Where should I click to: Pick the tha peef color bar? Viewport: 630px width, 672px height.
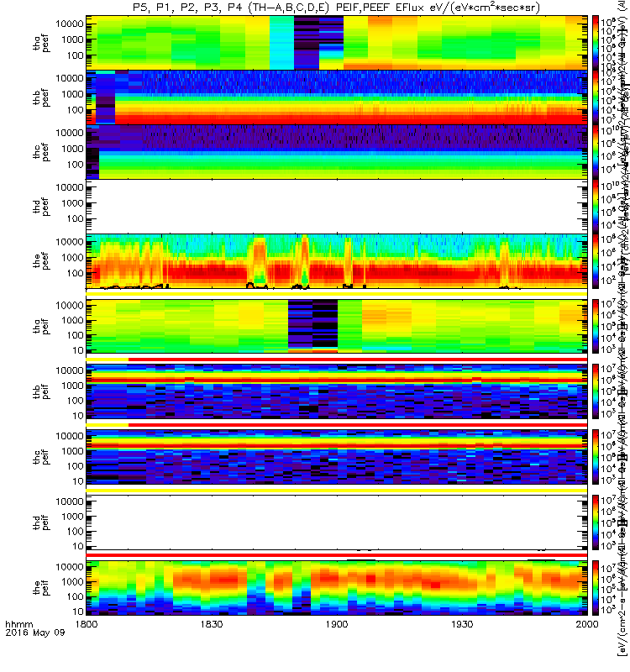pos(596,43)
